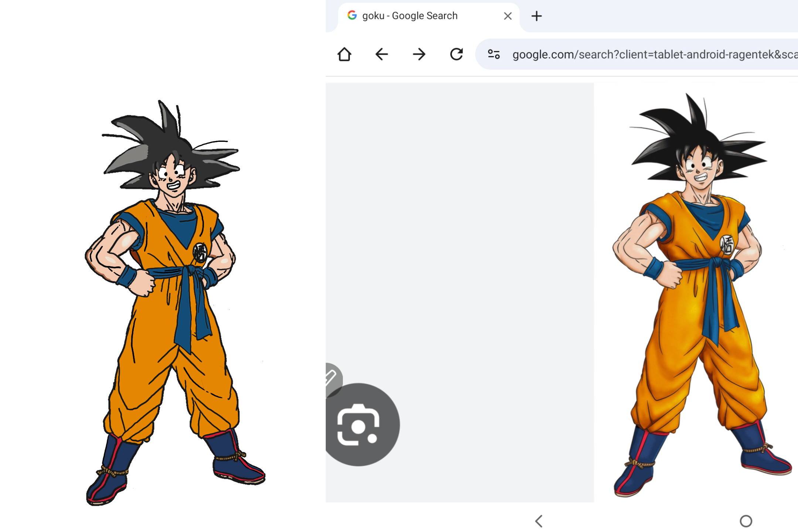Click the google.com/search URL address field
The width and height of the screenshot is (798, 532).
654,54
